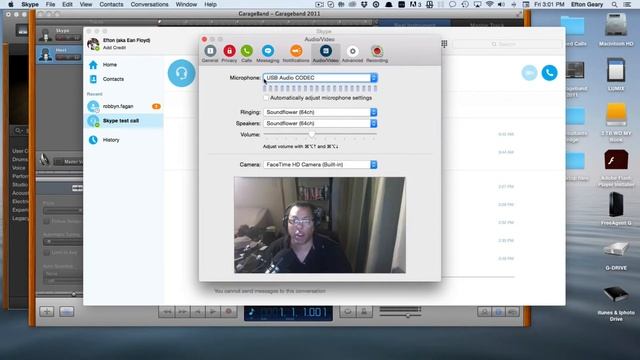Click the Skype test call contact avatar

93,121
